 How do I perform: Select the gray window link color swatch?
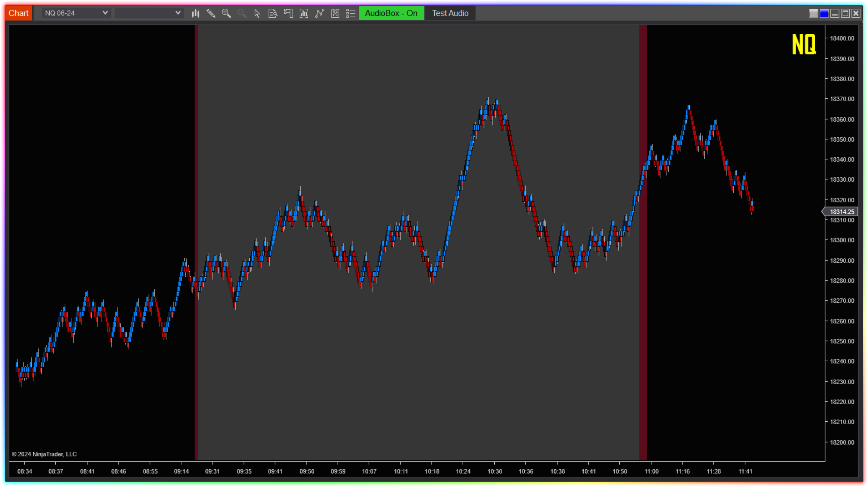tap(813, 13)
